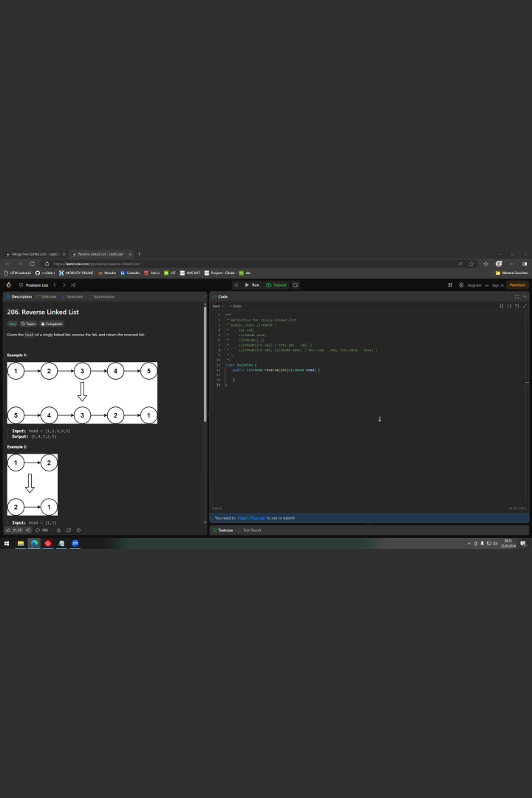532x798 pixels.
Task: Click the description panel scrollbar
Action: tap(205, 364)
